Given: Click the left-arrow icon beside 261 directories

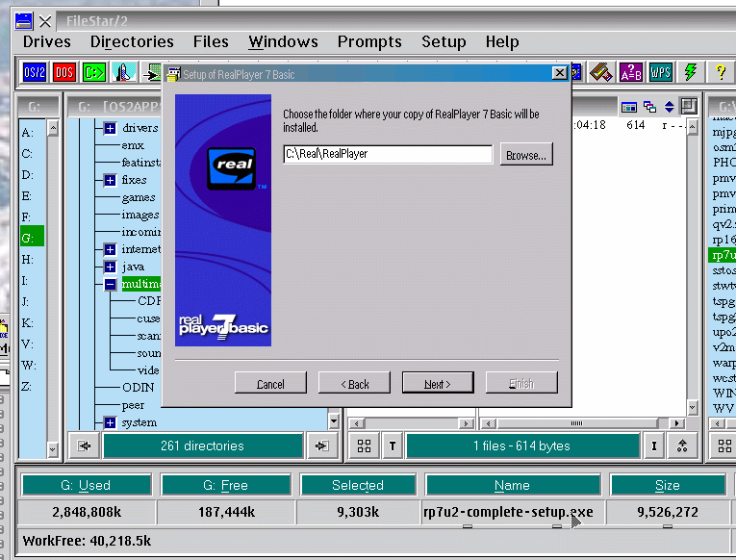Looking at the screenshot, I should (84, 445).
